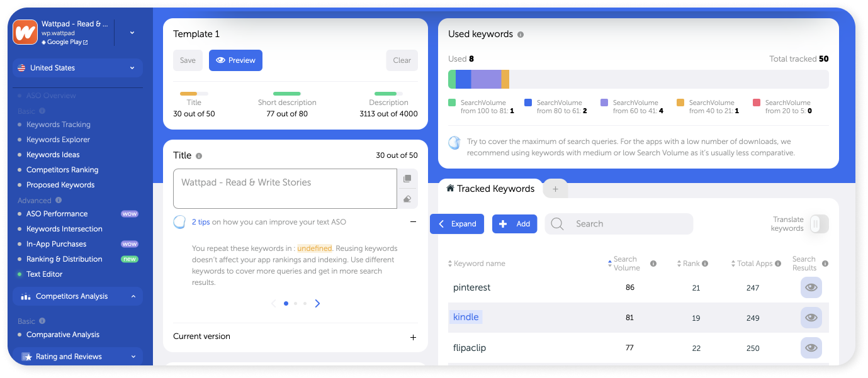View search results for pinterest eye icon
This screenshot has width=868, height=378.
(811, 287)
